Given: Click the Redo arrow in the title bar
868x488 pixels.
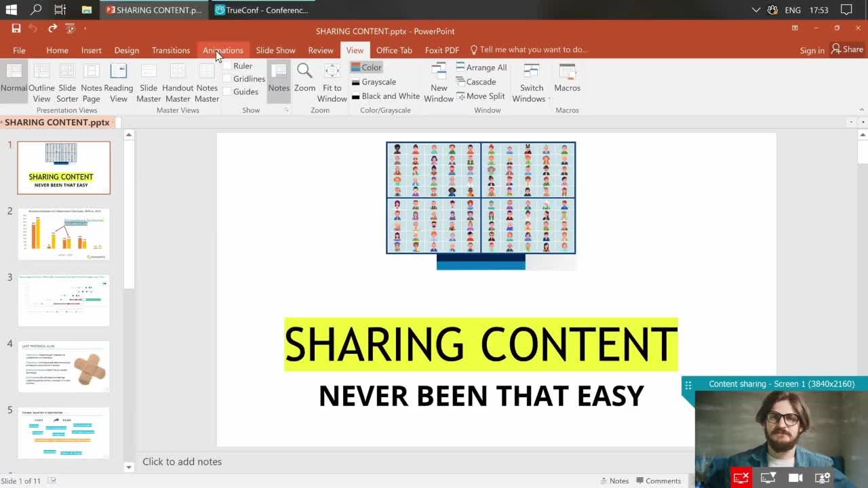Looking at the screenshot, I should pyautogui.click(x=52, y=28).
